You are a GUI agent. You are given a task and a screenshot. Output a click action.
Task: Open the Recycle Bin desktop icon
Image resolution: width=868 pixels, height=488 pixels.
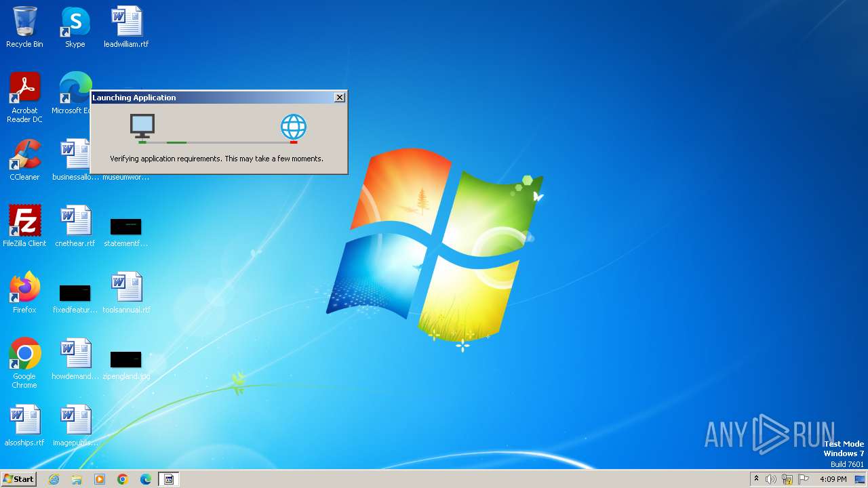pyautogui.click(x=24, y=27)
